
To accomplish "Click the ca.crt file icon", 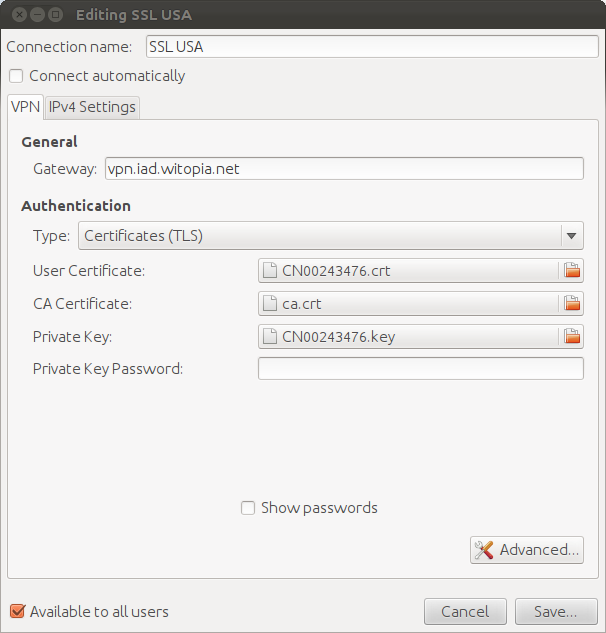I will pyautogui.click(x=270, y=303).
